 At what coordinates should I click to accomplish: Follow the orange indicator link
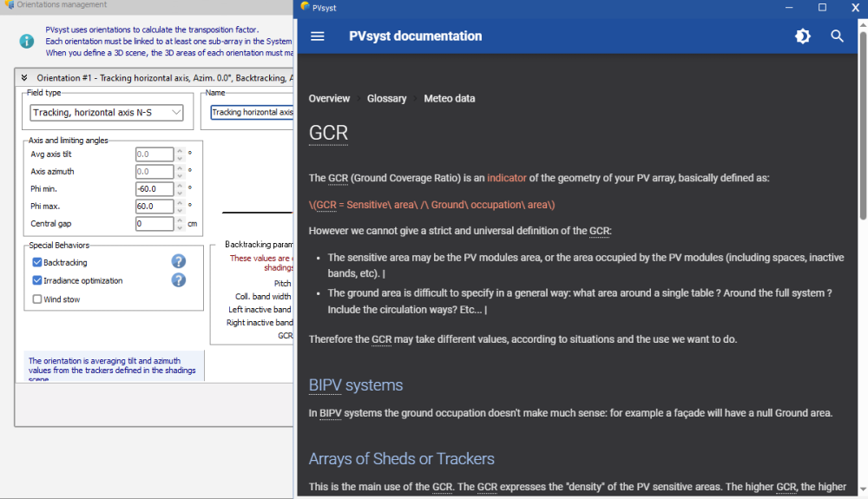[506, 178]
